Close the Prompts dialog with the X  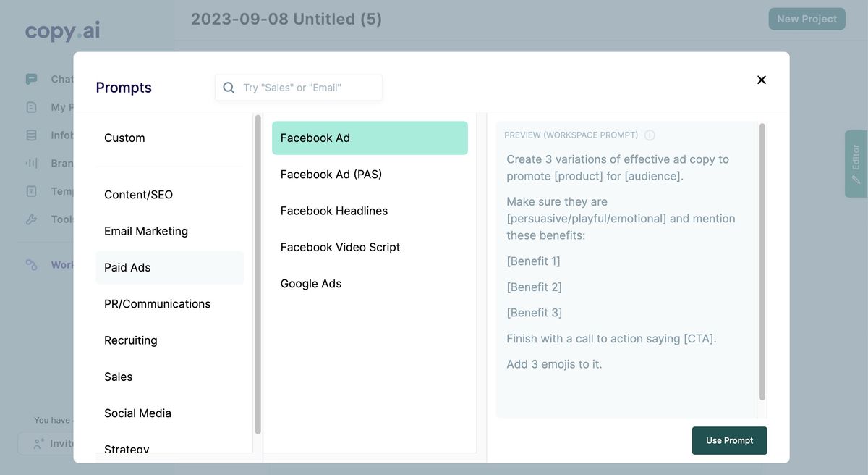(761, 80)
